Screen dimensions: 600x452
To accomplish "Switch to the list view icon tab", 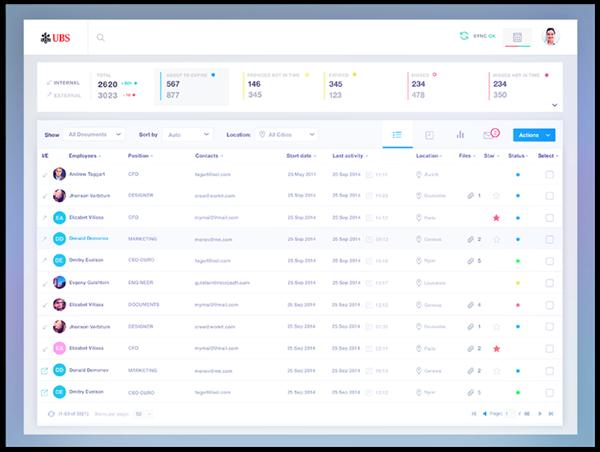I will pyautogui.click(x=397, y=134).
